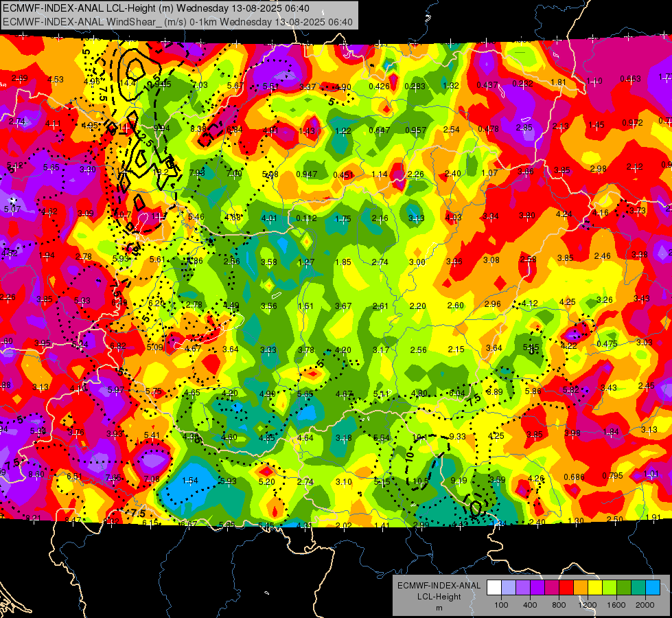This screenshot has width=672, height=618.
Task: Click the legend tick label 100
Action: pyautogui.click(x=501, y=605)
